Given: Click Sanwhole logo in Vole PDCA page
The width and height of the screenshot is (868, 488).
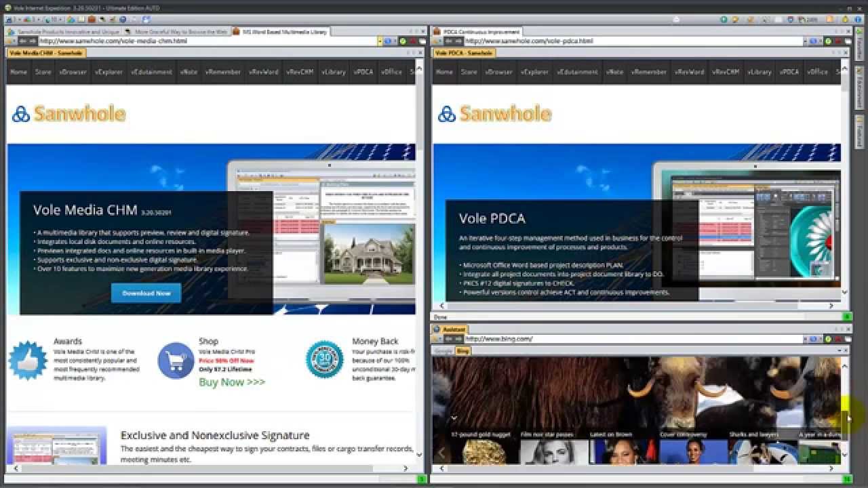Looking at the screenshot, I should (x=495, y=114).
